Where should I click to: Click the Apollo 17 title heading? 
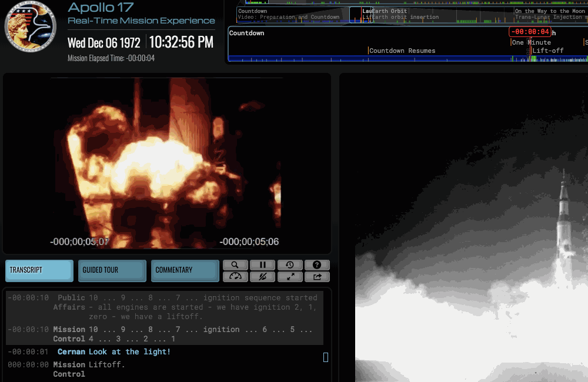pyautogui.click(x=101, y=7)
